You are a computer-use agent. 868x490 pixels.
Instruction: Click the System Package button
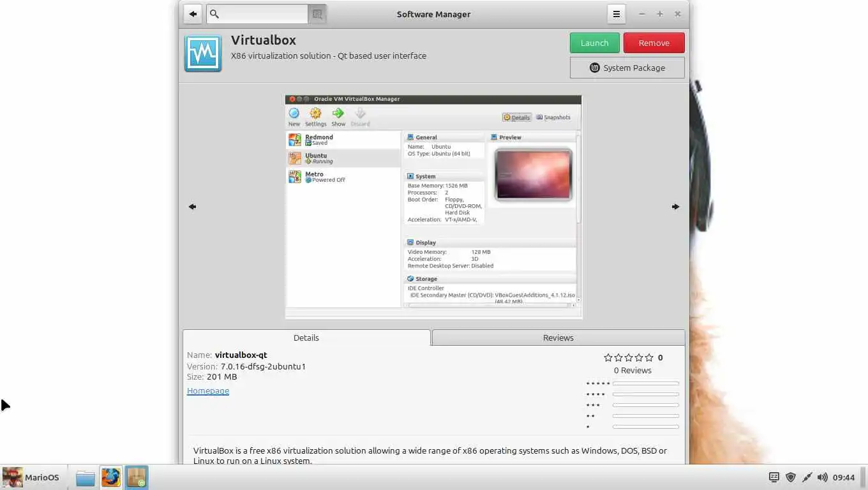627,68
